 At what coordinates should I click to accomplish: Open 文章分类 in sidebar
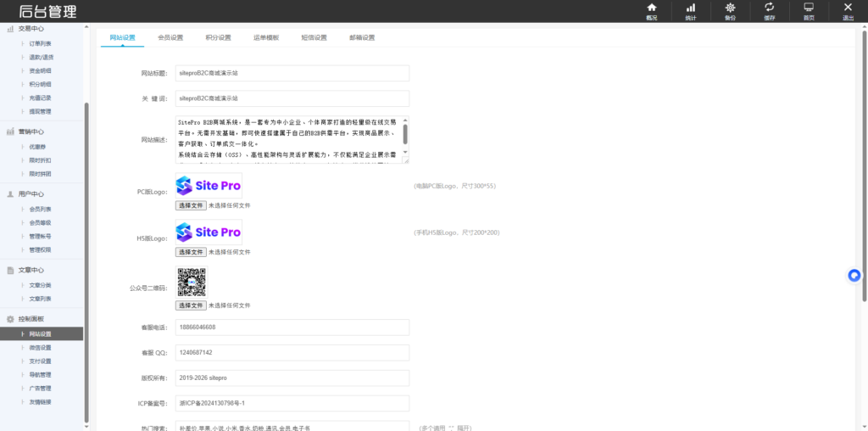click(x=40, y=285)
